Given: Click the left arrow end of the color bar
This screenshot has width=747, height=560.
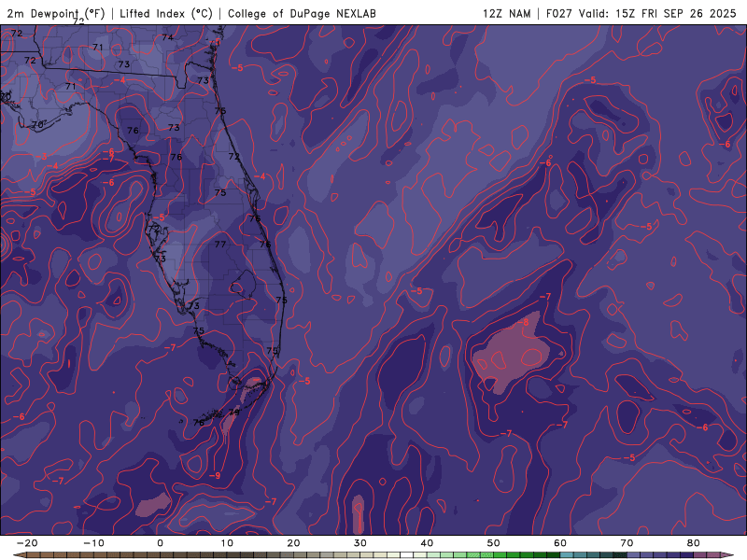Looking at the screenshot, I should [19, 555].
